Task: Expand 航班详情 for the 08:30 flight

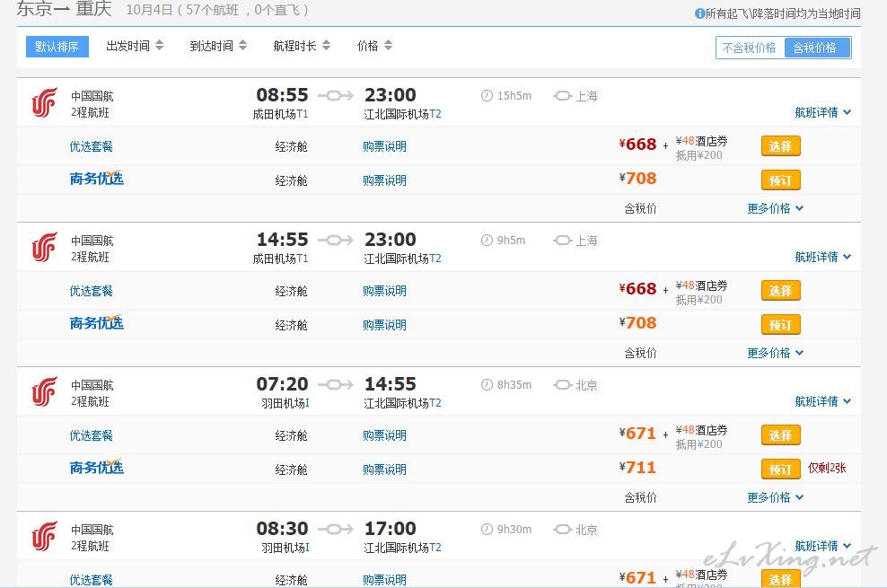Action: [822, 546]
